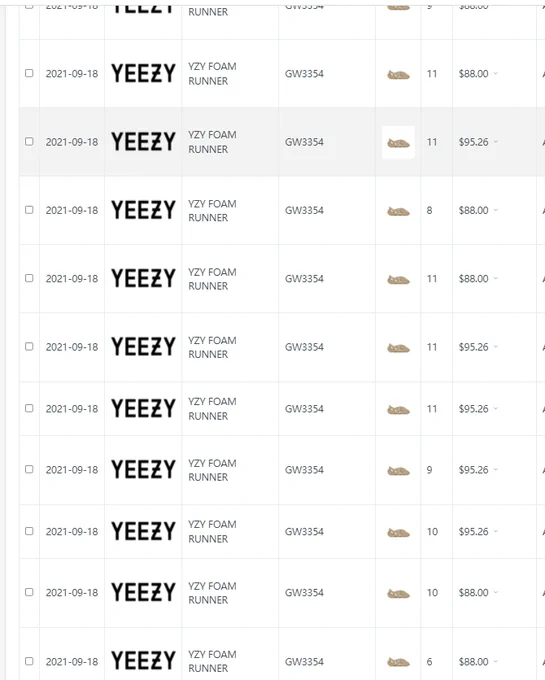Click YZY FOAM RUNNER in size 6 row

pyautogui.click(x=212, y=661)
